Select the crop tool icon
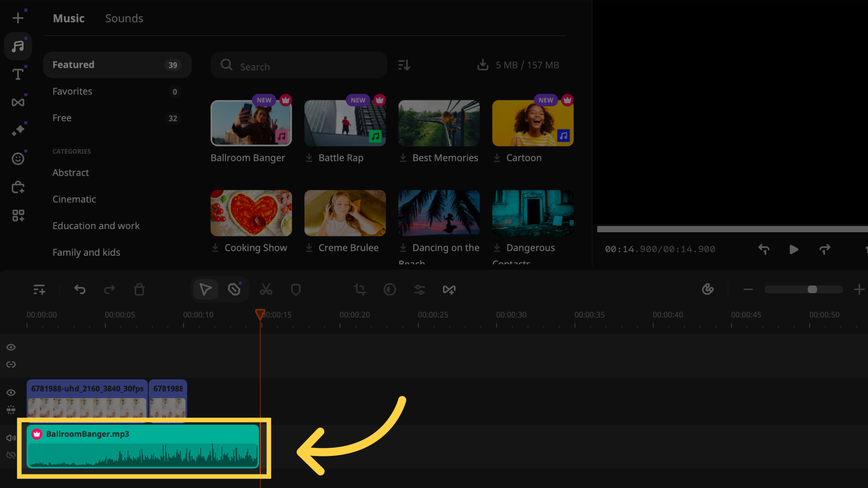The width and height of the screenshot is (868, 488). coord(359,290)
